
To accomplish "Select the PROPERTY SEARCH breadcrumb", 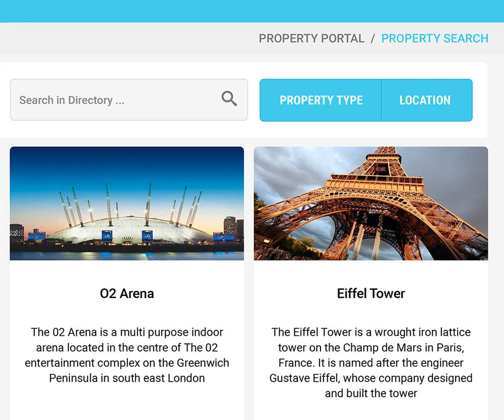I will point(435,39).
